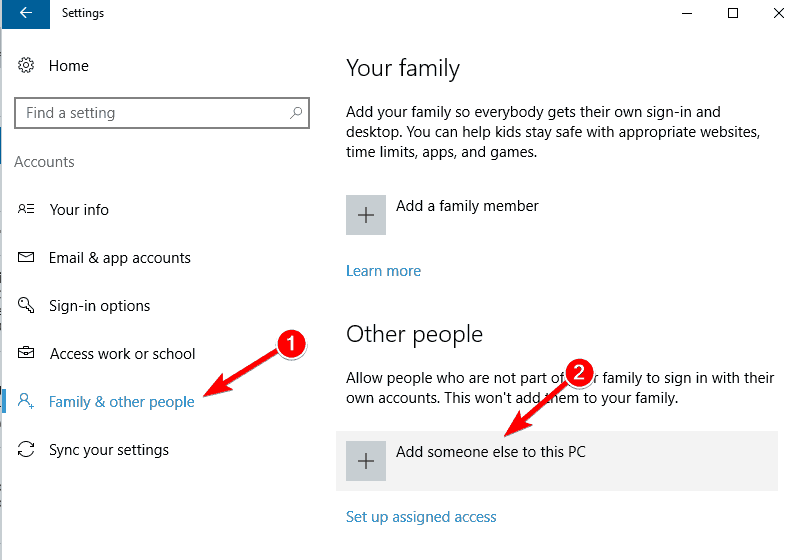Open Set up assigned access link

421,517
